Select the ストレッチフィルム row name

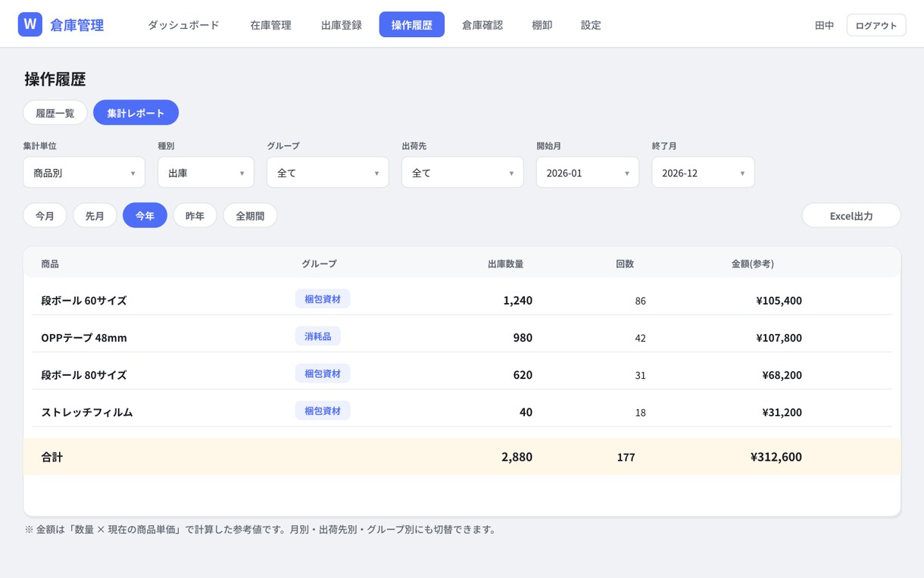click(87, 412)
